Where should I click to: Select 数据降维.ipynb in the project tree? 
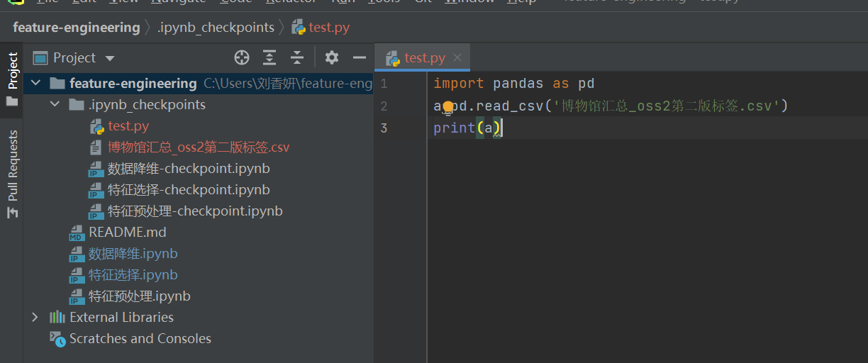point(133,254)
